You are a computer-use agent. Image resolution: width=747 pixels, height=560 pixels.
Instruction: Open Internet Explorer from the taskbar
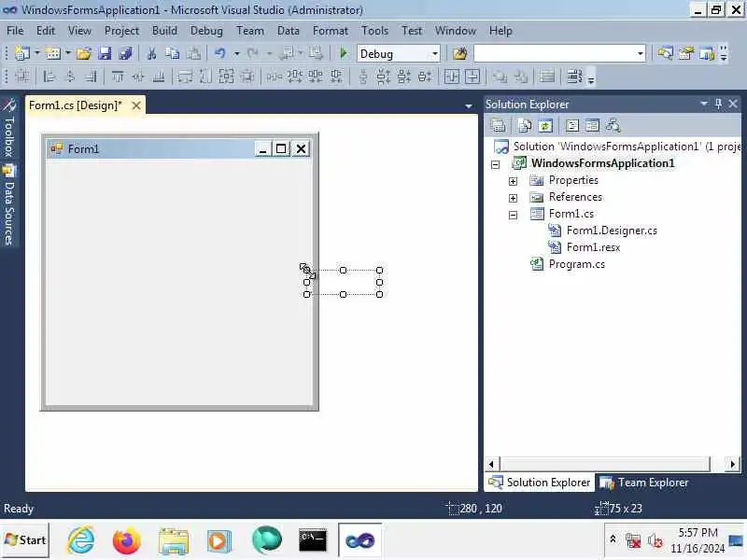coord(80,540)
